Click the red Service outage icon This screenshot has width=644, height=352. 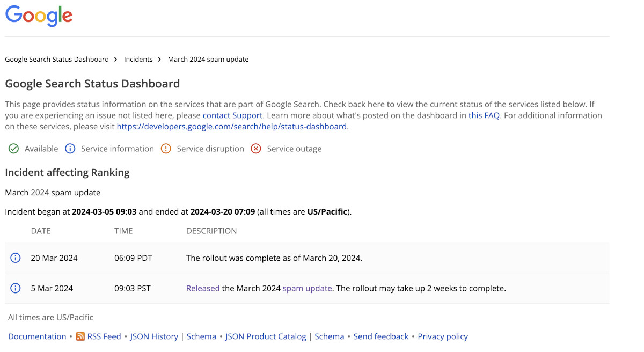tap(256, 149)
